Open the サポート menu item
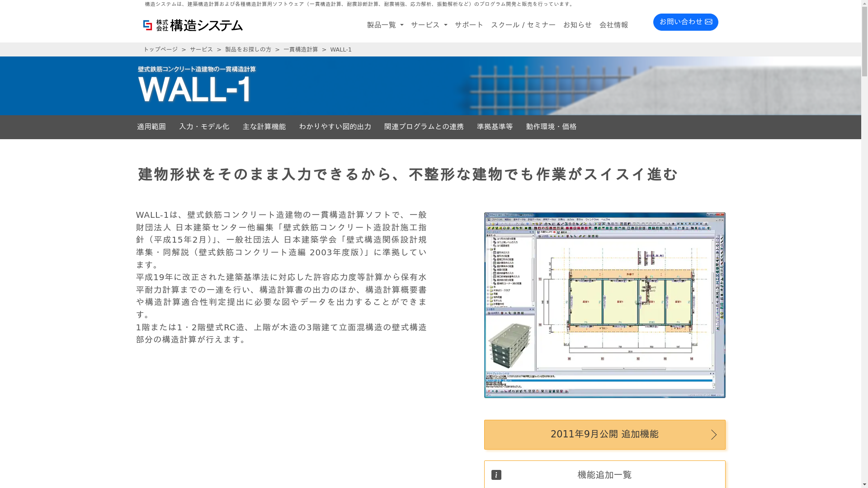 click(x=469, y=25)
